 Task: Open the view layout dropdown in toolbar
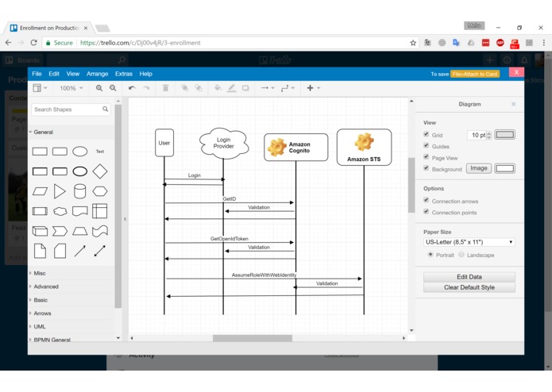point(40,88)
